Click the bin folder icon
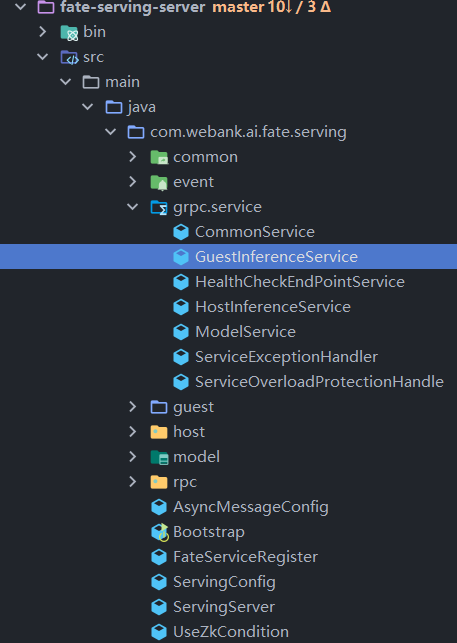 pyautogui.click(x=69, y=32)
